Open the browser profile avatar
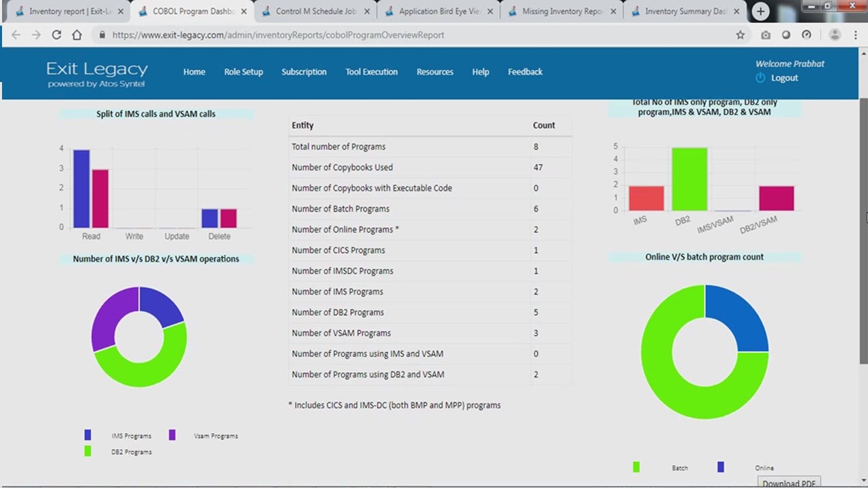 pyautogui.click(x=835, y=35)
